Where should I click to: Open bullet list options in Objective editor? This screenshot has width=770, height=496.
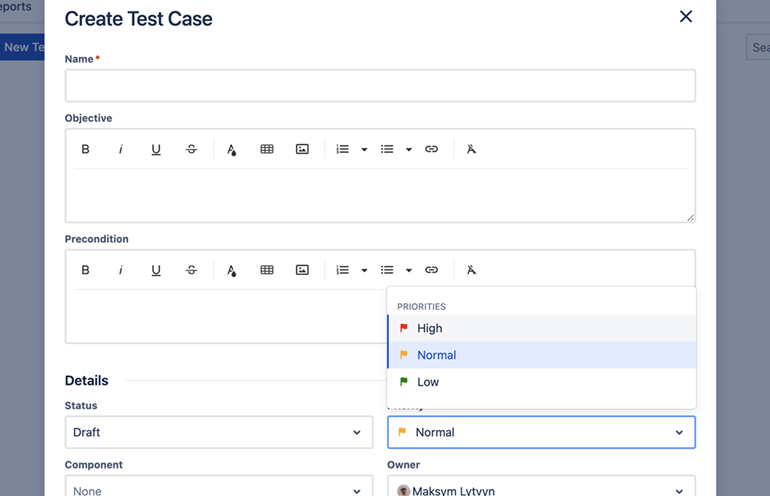click(409, 149)
